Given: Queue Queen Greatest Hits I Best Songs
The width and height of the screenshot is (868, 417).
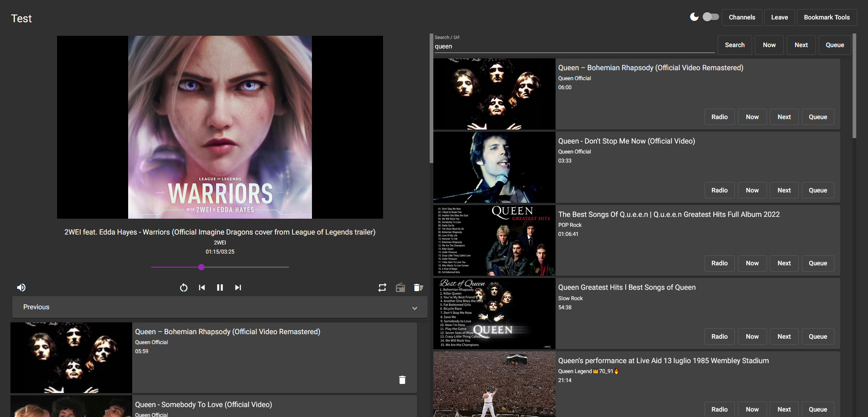Looking at the screenshot, I should [x=818, y=336].
